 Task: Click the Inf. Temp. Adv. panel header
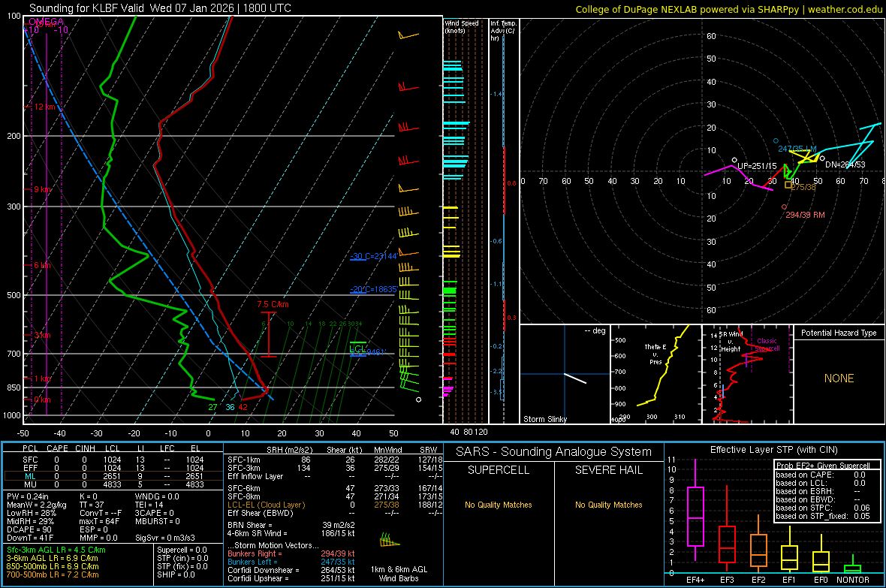pyautogui.click(x=502, y=31)
